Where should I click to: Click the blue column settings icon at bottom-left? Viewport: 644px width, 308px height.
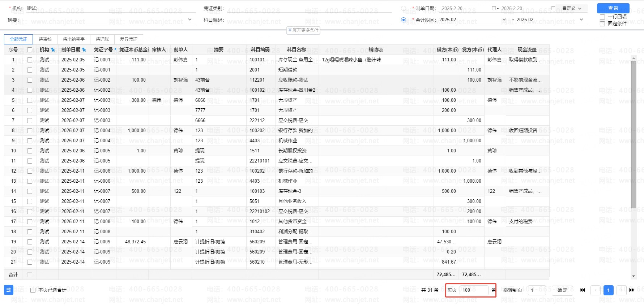pos(9,290)
